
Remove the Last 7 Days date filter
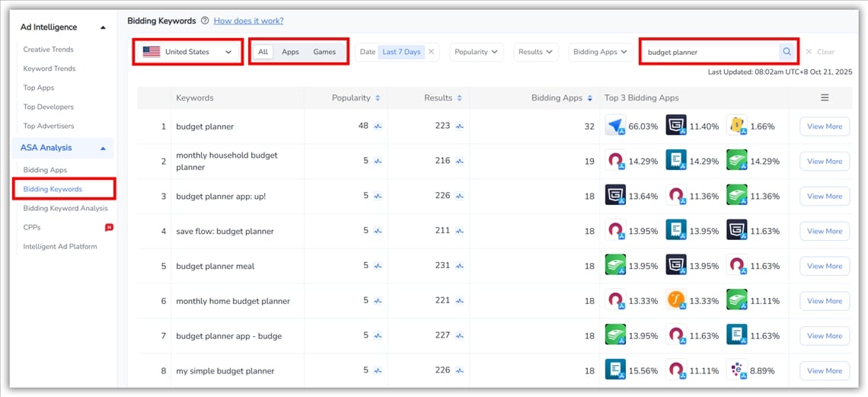point(431,52)
